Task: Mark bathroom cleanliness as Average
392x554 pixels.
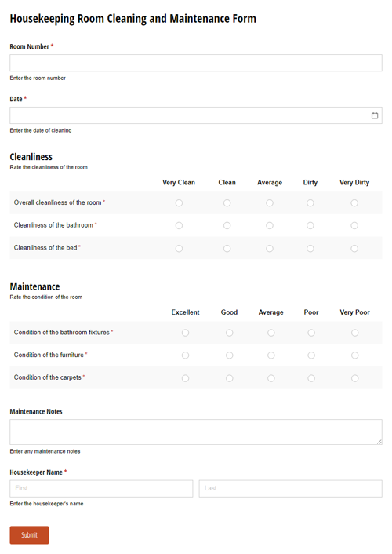Action: [270, 225]
